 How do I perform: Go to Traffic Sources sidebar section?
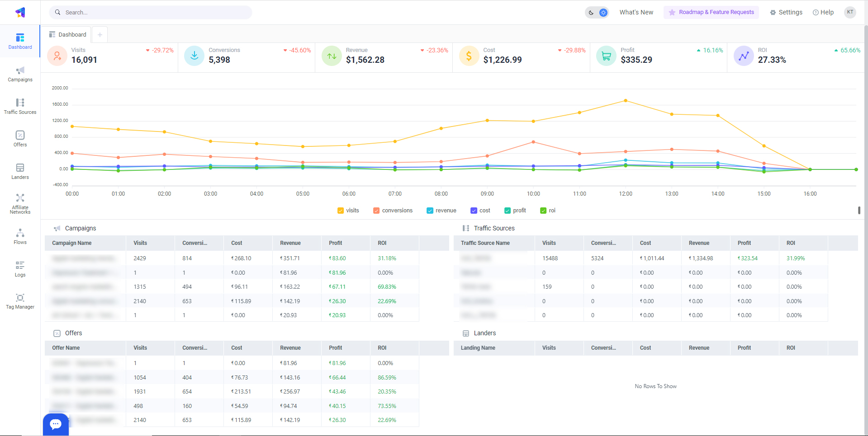point(20,107)
